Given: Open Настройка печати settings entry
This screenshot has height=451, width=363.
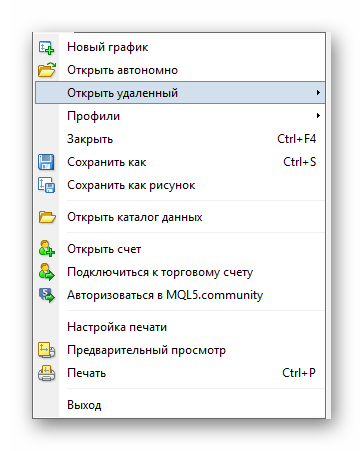Looking at the screenshot, I should [180, 327].
